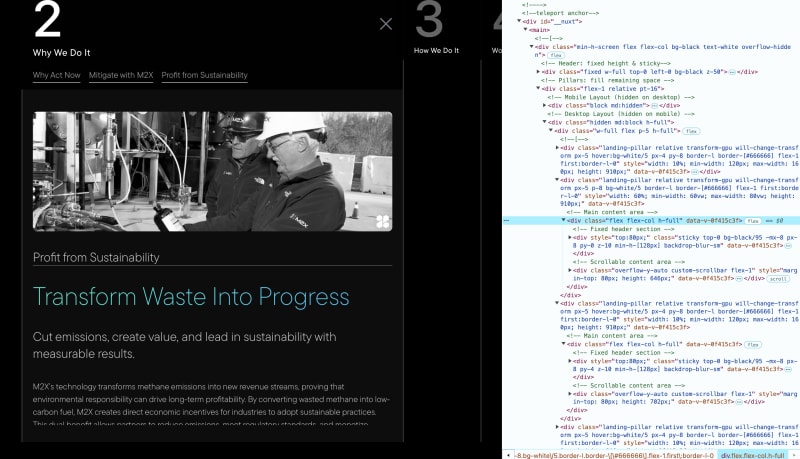Toggle flex badge on min-h-screen div
This screenshot has width=800, height=459.
[x=556, y=55]
